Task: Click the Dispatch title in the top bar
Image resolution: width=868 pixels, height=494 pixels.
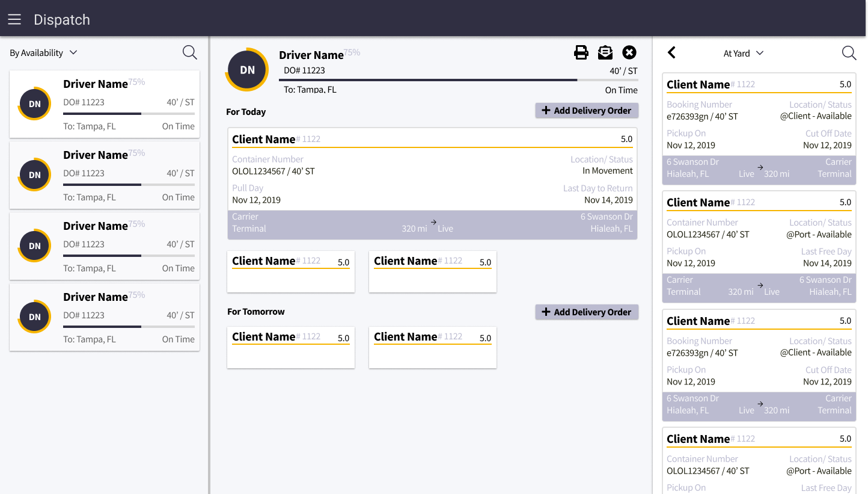Action: [x=62, y=19]
